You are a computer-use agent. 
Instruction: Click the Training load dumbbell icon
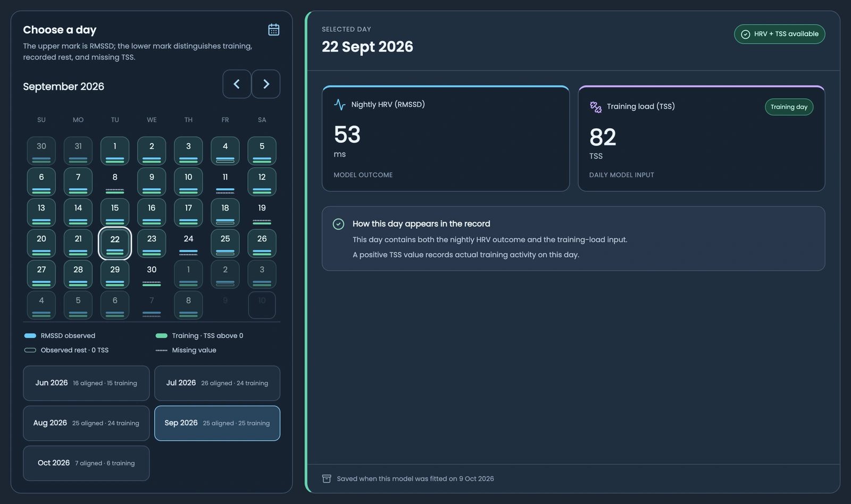(x=596, y=107)
